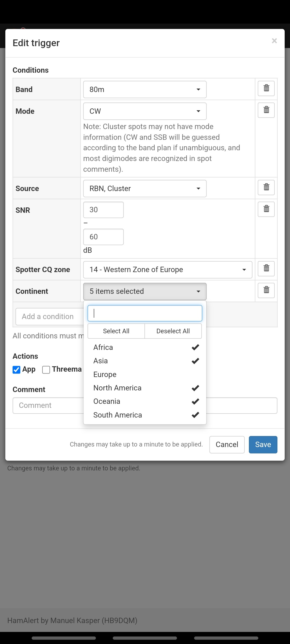Delete the Band condition with trash icon
This screenshot has height=644, width=290.
coord(266,88)
